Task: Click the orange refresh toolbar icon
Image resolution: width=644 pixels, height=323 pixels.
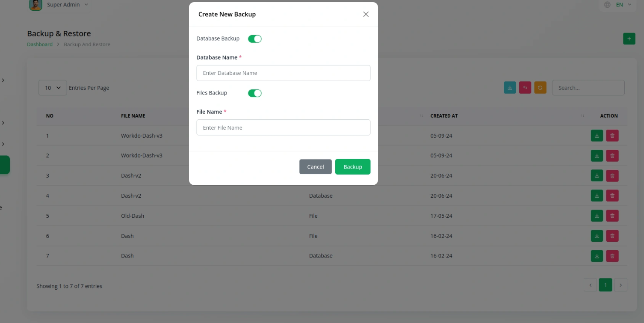Action: point(540,88)
